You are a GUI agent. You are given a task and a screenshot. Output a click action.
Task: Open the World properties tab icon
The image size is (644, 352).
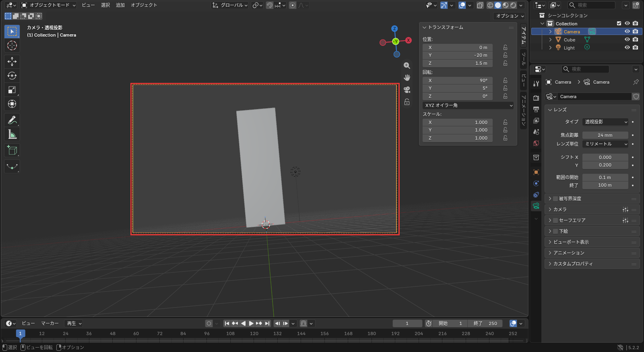click(x=536, y=143)
